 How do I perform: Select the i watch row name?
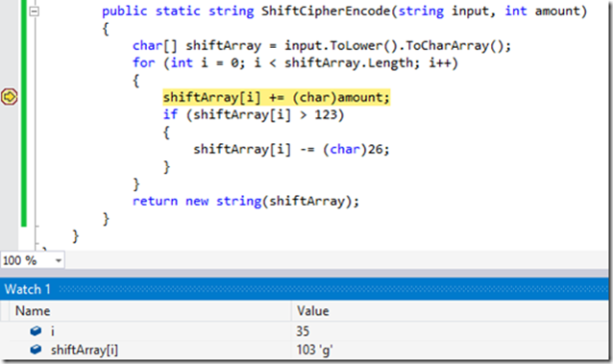click(x=53, y=331)
